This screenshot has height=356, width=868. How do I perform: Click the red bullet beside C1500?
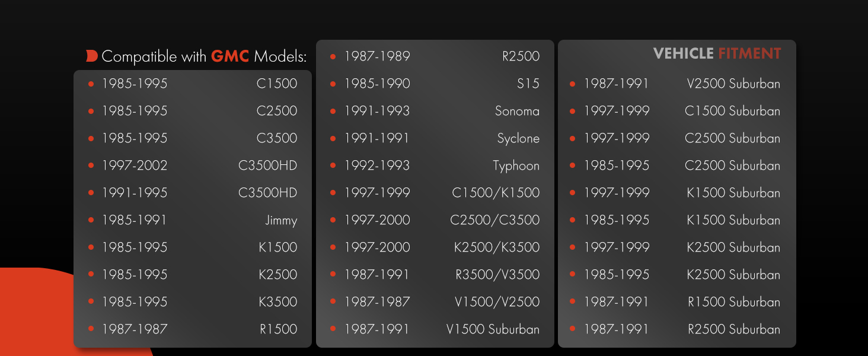click(x=91, y=84)
